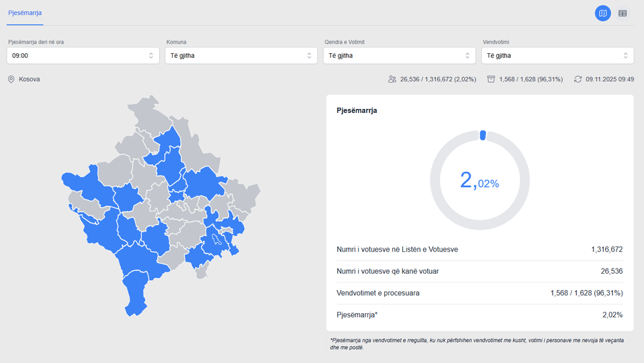Click the 2,02% donut chart center
Screen dimensions: 644x363
(x=480, y=181)
